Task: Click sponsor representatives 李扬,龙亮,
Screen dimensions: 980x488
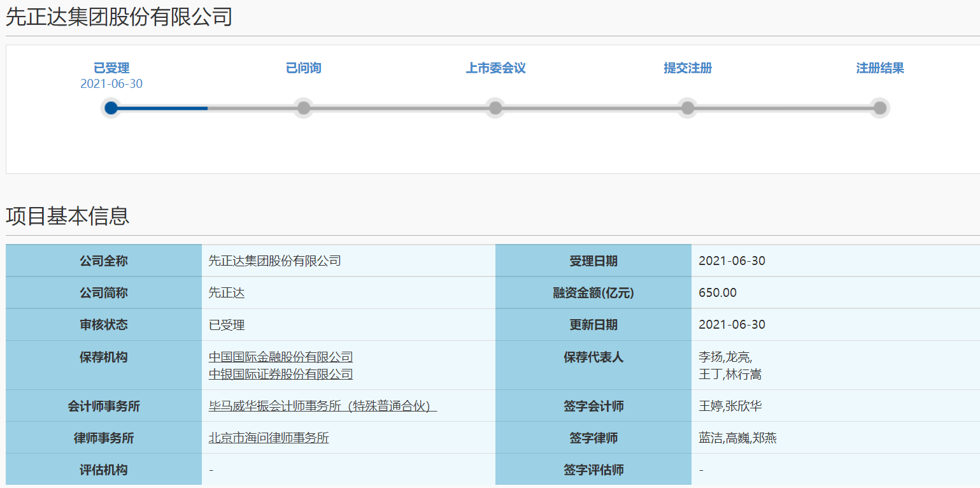Action: click(725, 357)
